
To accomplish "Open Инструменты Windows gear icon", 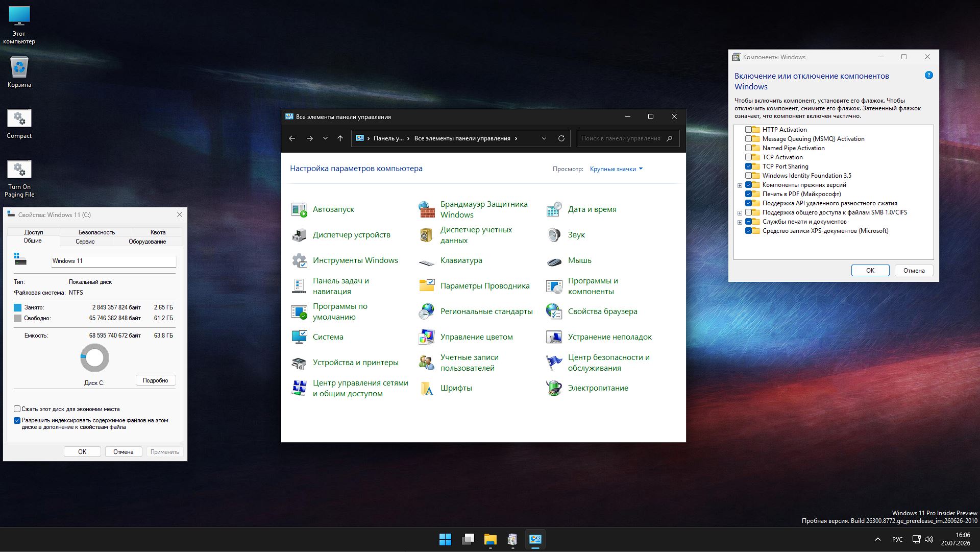I will tap(299, 260).
